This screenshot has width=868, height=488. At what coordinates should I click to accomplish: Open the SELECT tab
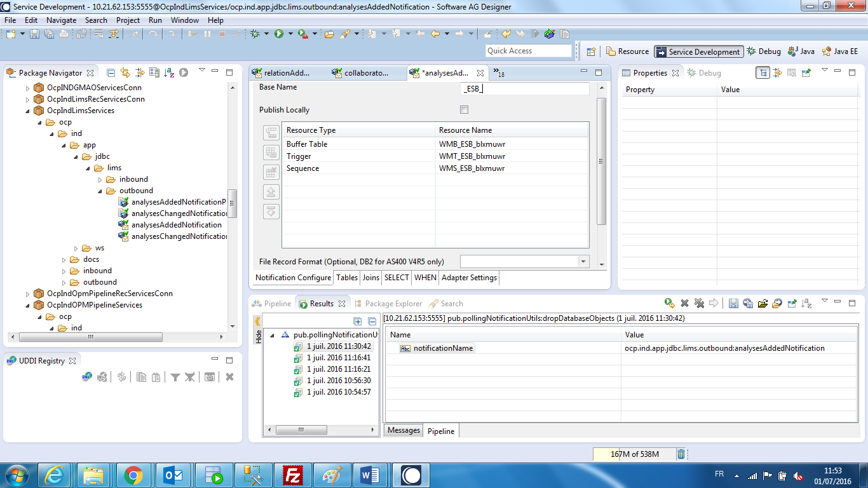[x=397, y=278]
